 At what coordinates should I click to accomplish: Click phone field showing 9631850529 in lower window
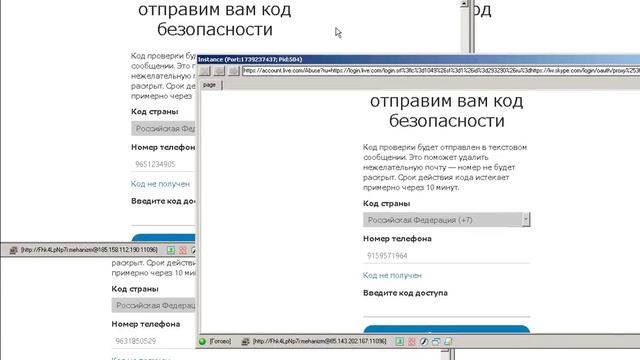154,341
